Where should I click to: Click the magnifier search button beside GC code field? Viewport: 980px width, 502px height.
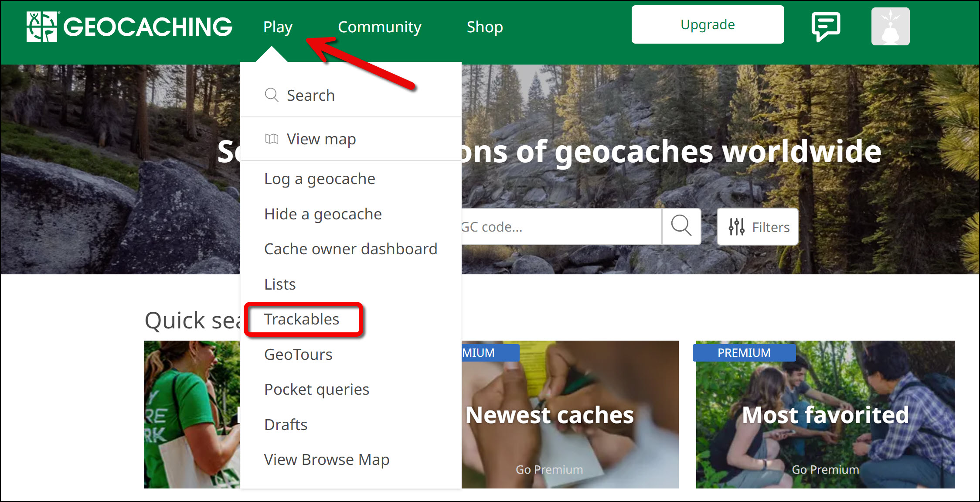tap(681, 226)
